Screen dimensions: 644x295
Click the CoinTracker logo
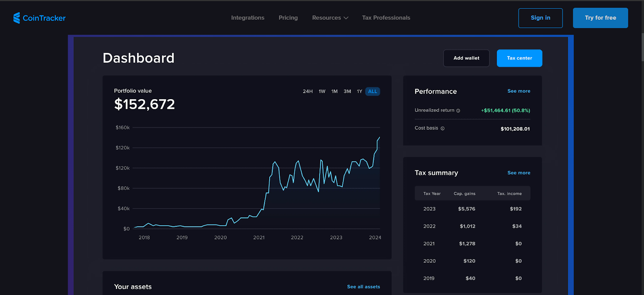39,18
